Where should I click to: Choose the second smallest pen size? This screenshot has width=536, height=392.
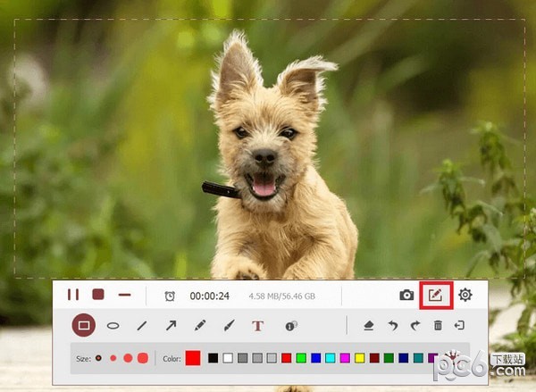[113, 358]
